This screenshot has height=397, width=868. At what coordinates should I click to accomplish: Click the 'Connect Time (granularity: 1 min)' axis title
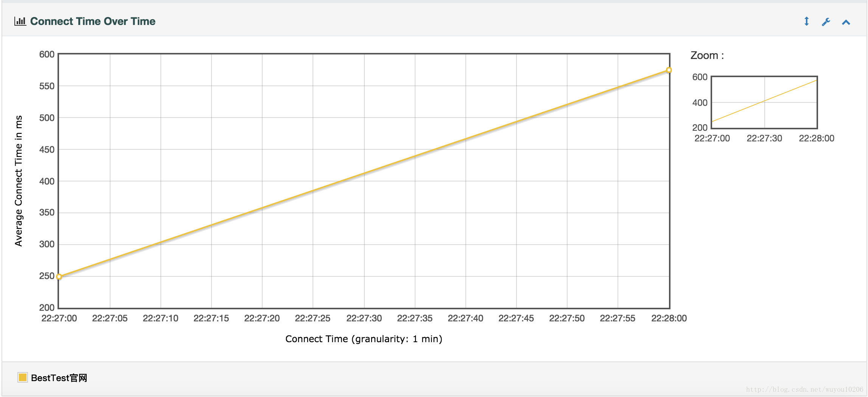364,339
